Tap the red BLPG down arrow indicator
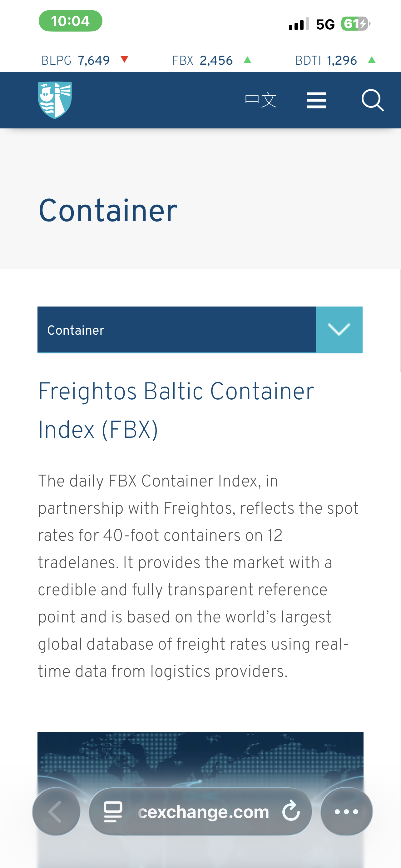Screen dimensions: 401x868 [124, 60]
